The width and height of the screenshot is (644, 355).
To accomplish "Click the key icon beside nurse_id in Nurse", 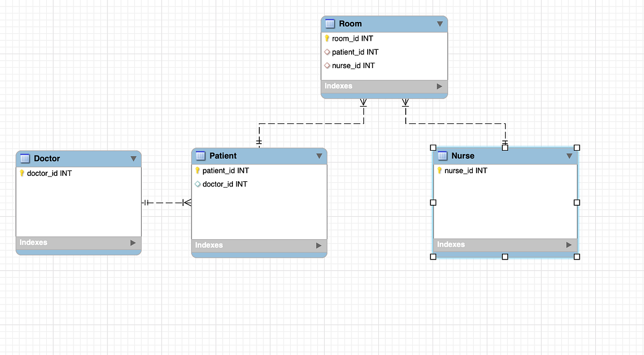I will click(x=438, y=171).
